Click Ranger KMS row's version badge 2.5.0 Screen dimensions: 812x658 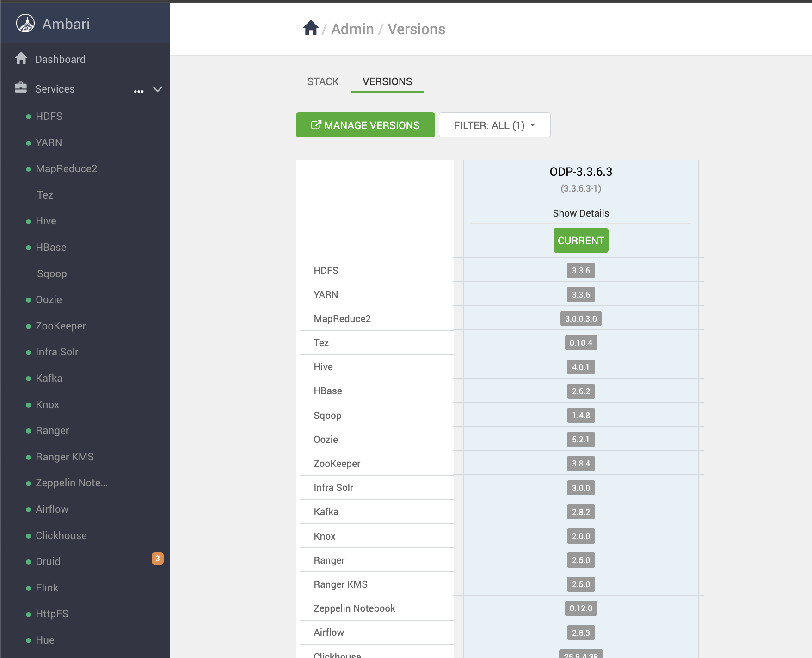click(x=581, y=584)
